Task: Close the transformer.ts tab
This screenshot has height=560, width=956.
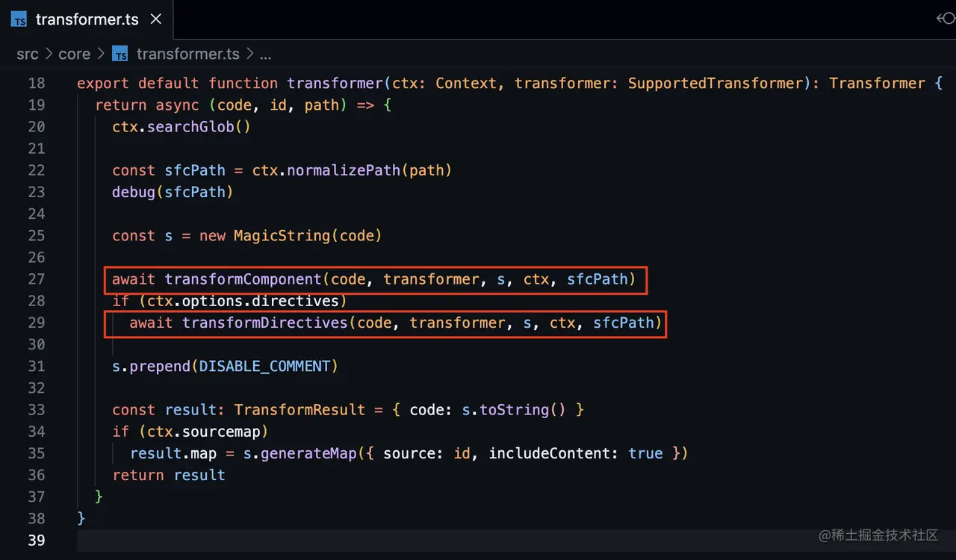Action: click(x=155, y=19)
